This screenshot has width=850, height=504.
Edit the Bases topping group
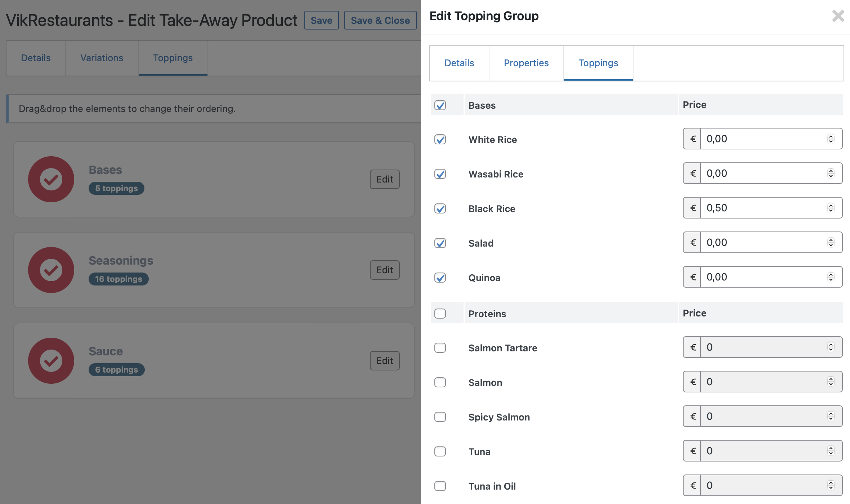(x=385, y=179)
